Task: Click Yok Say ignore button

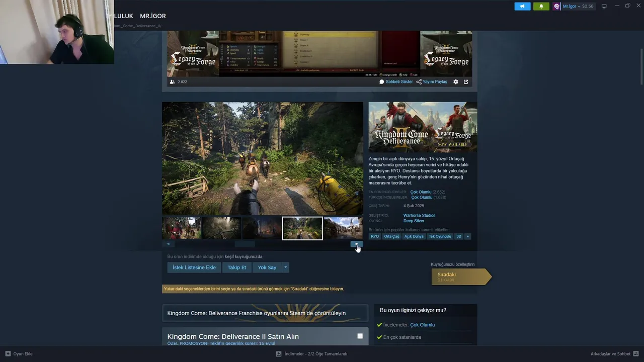Action: click(x=267, y=267)
